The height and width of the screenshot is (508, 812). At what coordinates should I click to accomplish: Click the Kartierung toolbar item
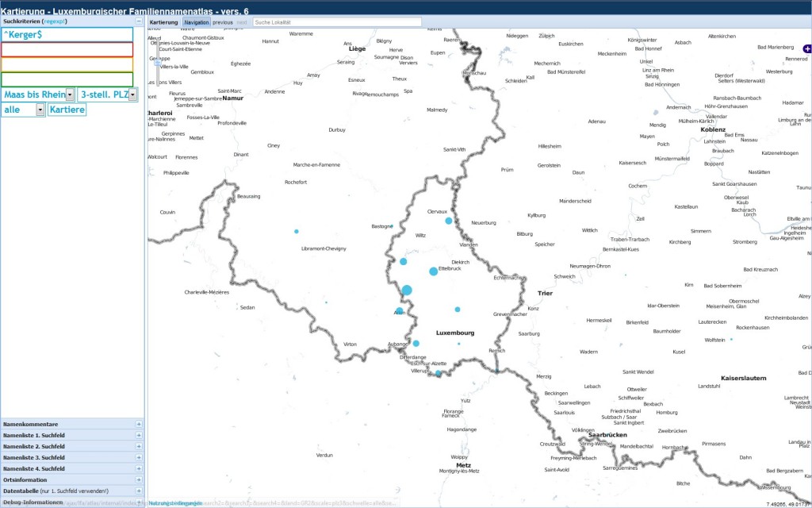click(164, 22)
